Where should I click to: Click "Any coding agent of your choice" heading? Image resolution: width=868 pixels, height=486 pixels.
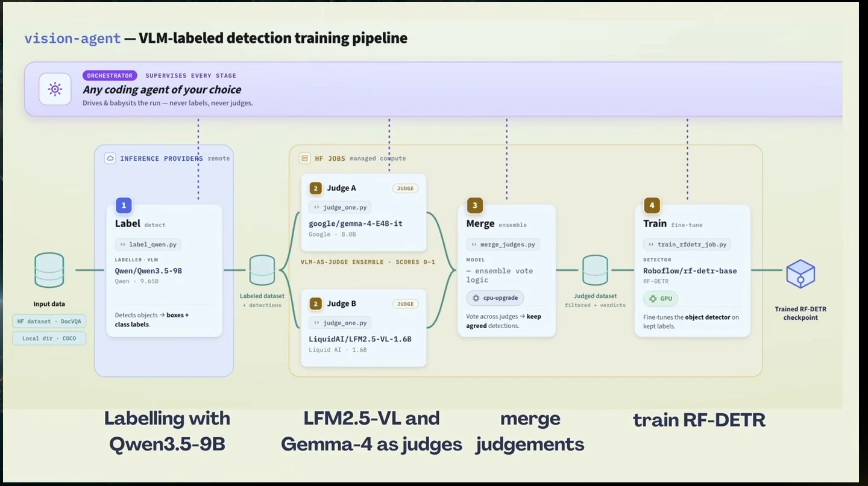click(x=162, y=90)
